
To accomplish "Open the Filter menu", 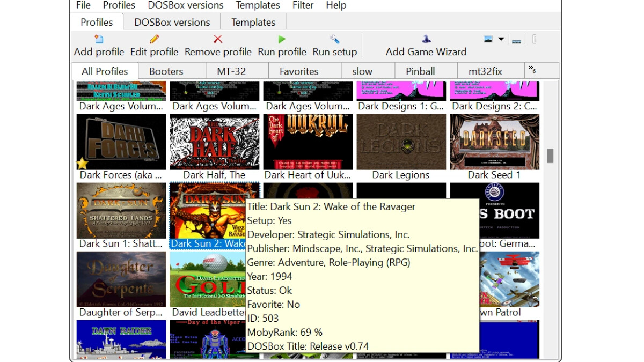I will [x=303, y=5].
